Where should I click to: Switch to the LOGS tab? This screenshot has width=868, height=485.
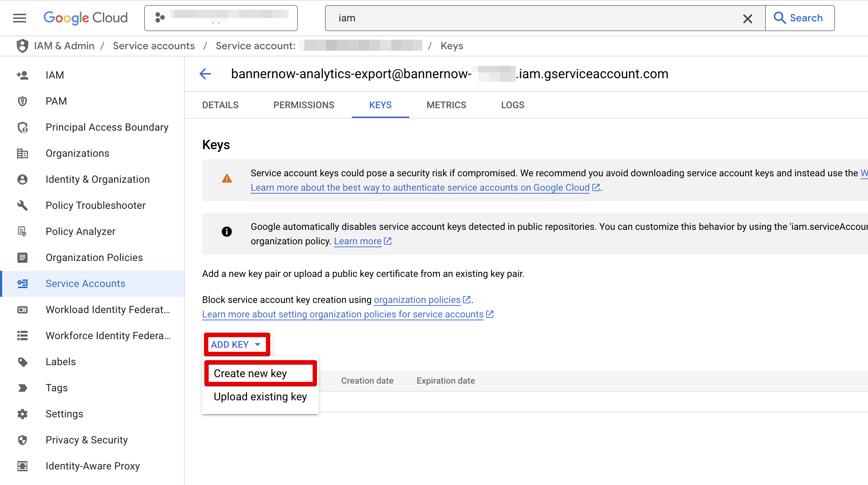[x=513, y=105]
